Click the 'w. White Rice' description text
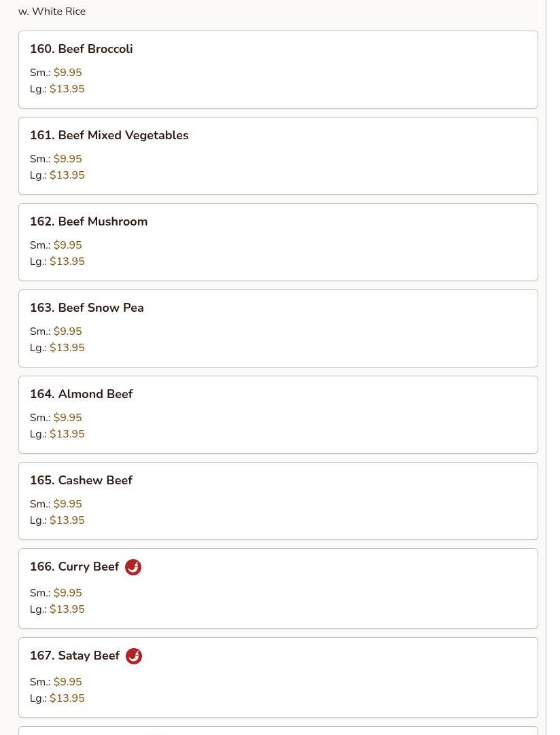 (52, 12)
